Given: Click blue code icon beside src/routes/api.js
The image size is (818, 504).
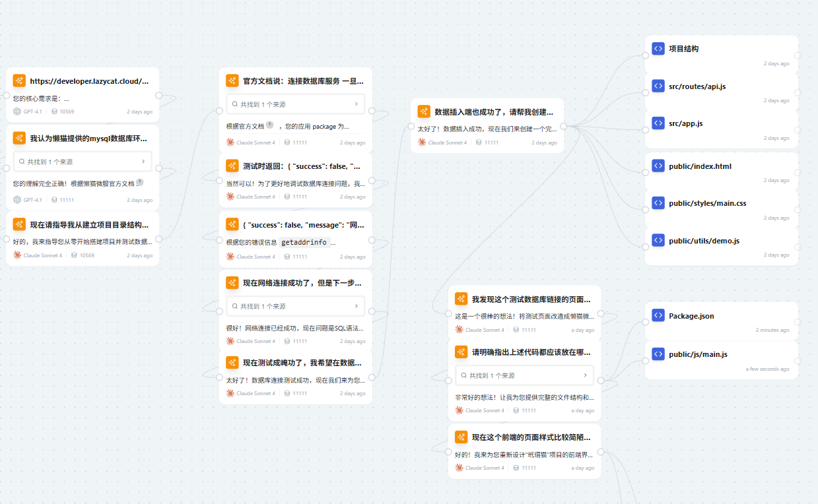Looking at the screenshot, I should click(658, 86).
